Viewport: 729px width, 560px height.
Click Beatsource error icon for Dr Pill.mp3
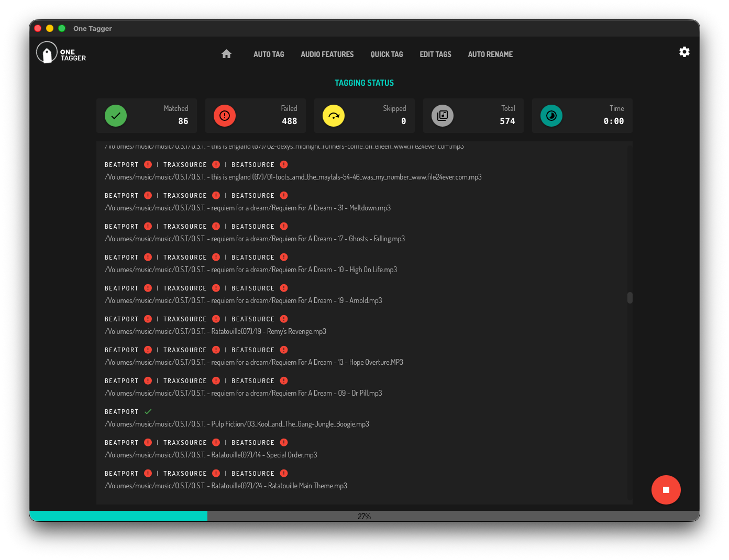point(284,380)
